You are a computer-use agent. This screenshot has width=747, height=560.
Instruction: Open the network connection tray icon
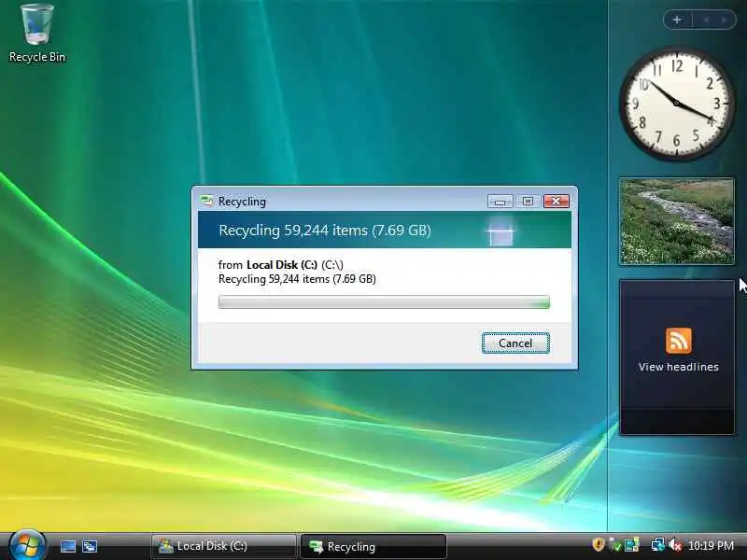pos(658,545)
